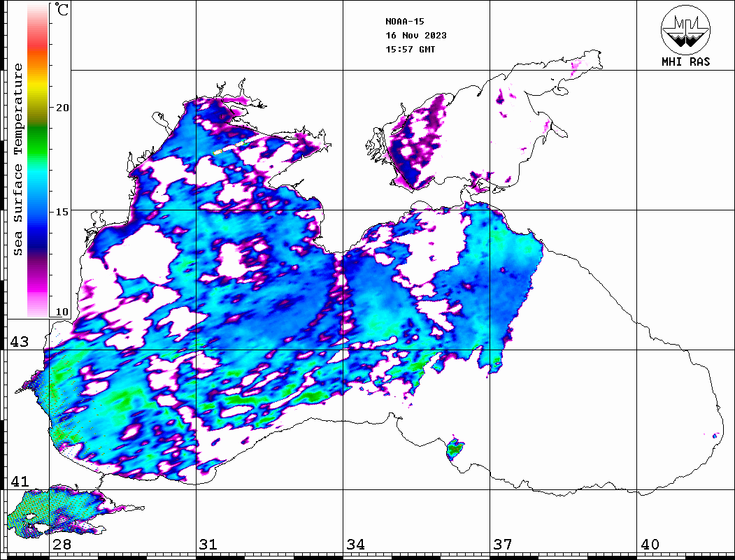Click longitude label 34
The image size is (735, 560).
point(356,545)
